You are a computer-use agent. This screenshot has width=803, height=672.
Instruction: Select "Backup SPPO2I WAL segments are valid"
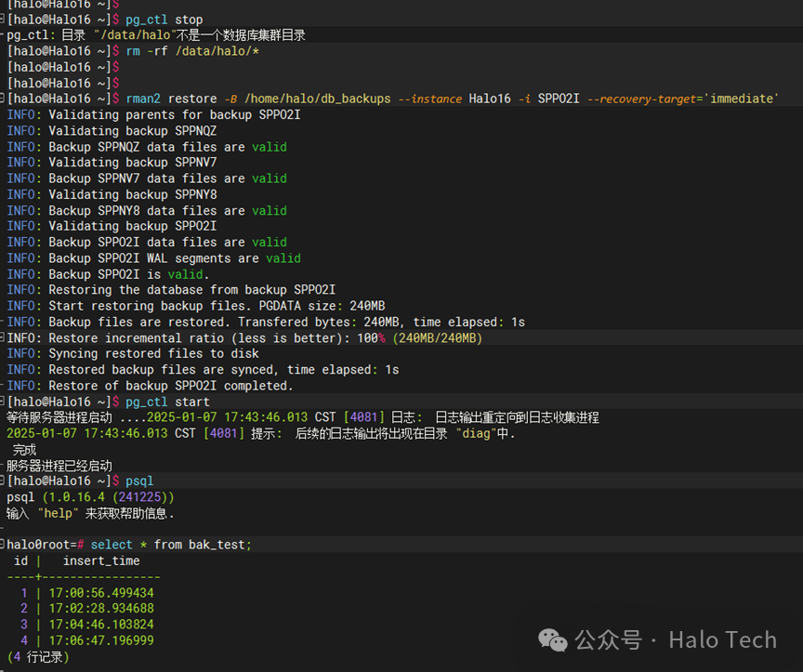(x=153, y=258)
